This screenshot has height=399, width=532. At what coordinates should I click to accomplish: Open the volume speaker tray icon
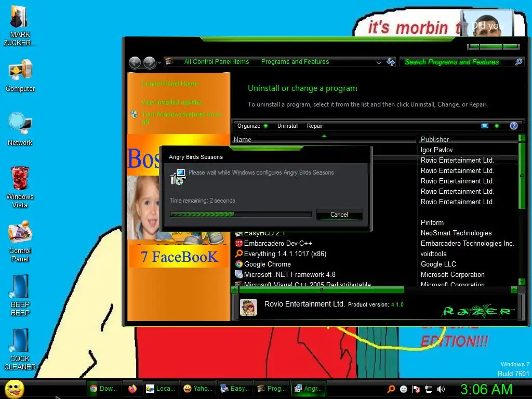pyautogui.click(x=441, y=389)
